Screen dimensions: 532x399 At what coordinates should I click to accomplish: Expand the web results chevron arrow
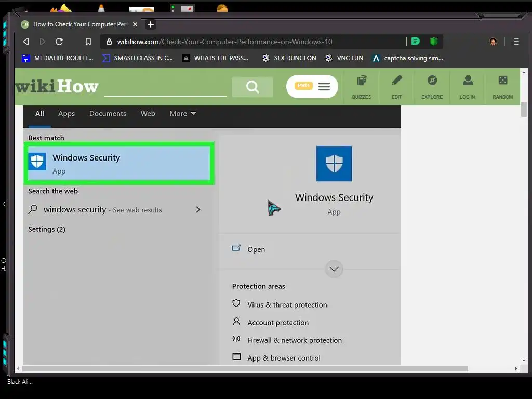point(198,210)
